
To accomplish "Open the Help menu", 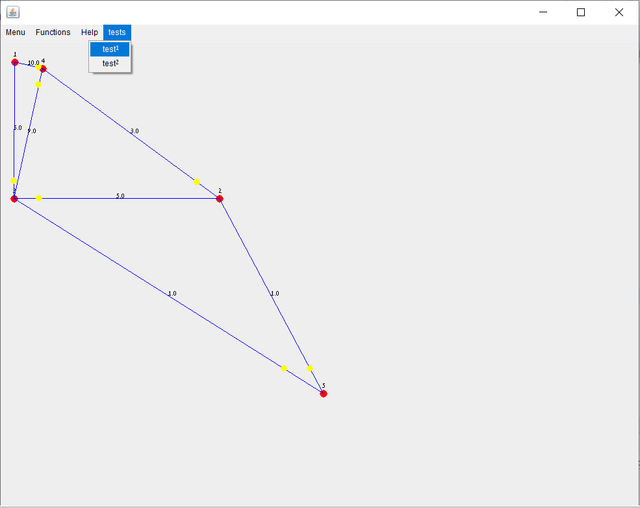I will (89, 32).
